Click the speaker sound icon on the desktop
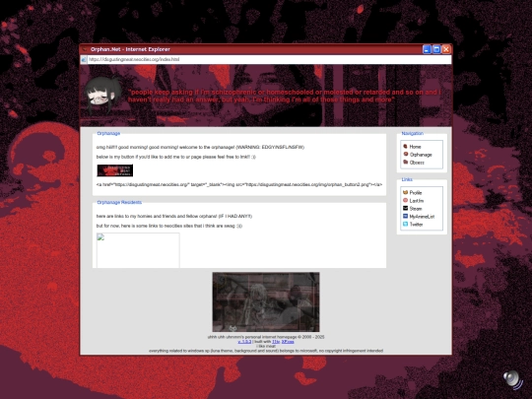The width and height of the screenshot is (532, 399). point(512,379)
